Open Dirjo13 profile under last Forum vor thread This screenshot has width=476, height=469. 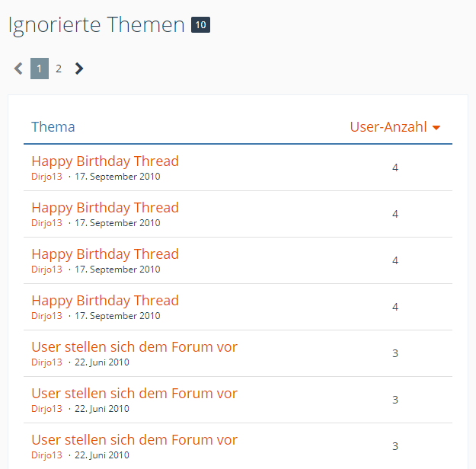point(46,455)
